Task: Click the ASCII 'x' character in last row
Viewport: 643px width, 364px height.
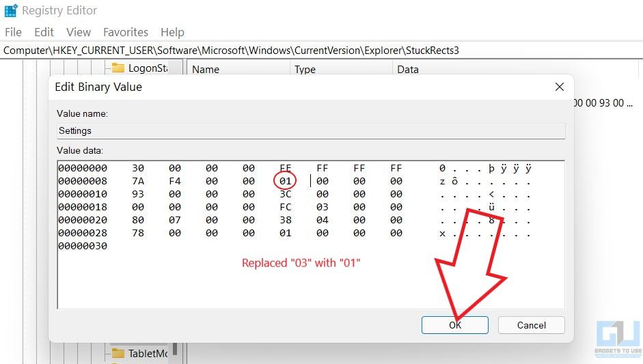Action: 442,234
